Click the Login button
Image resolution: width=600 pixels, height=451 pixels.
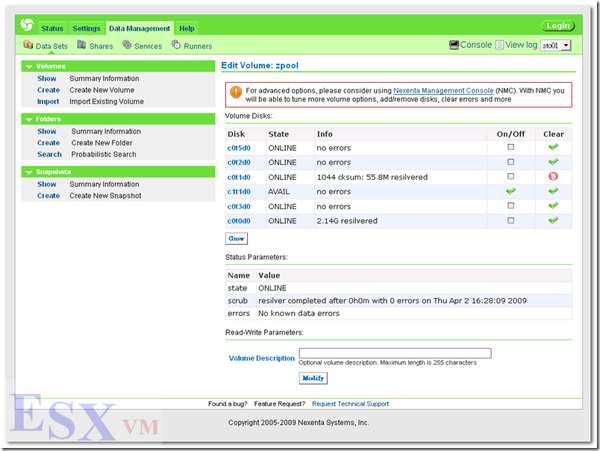tap(558, 26)
